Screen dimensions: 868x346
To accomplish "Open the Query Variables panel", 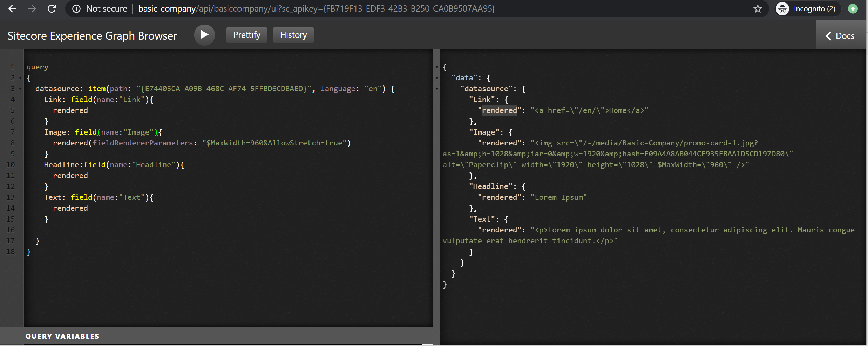I will (x=62, y=336).
